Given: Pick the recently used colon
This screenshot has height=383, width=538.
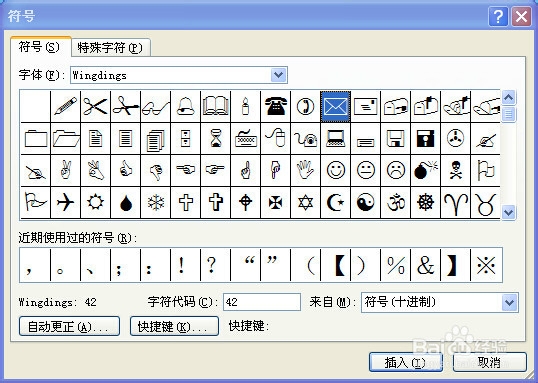Looking at the screenshot, I should (155, 265).
